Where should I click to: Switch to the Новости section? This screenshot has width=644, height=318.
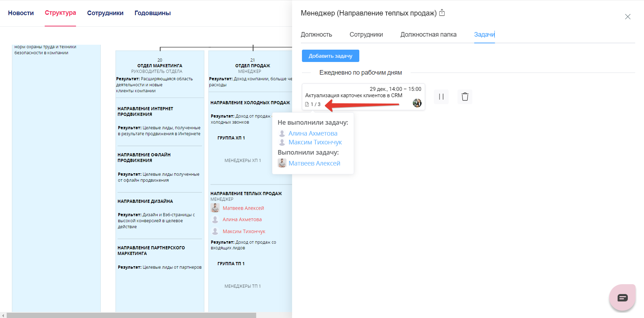(x=21, y=13)
